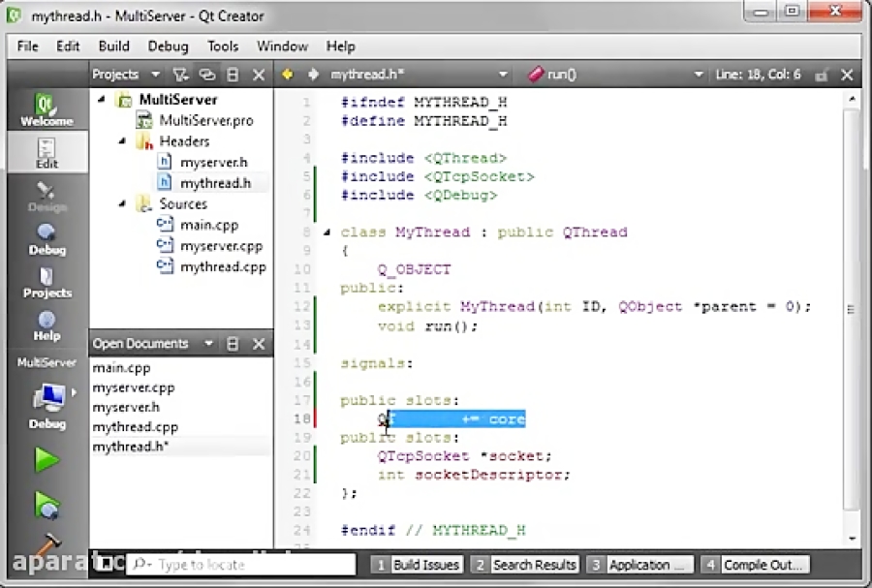Click the Type to locate input field
Image resolution: width=872 pixels, height=588 pixels.
tap(242, 564)
